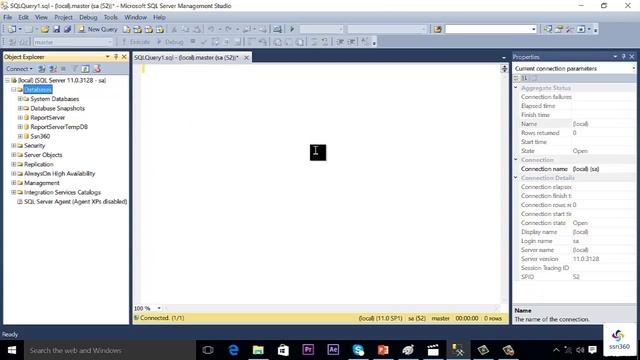Expand the ReportServer database
Image resolution: width=640 pixels, height=360 pixels.
20,118
